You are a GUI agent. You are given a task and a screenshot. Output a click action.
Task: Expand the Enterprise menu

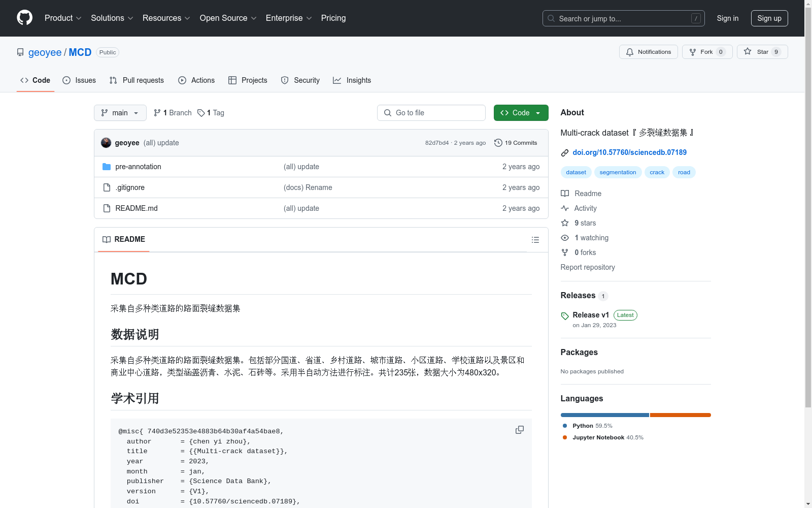[289, 18]
